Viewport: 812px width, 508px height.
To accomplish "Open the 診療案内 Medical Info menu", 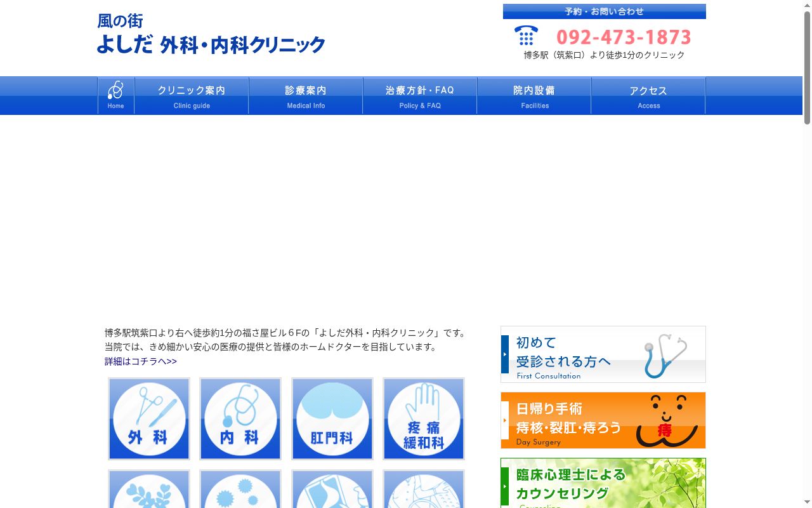I will pyautogui.click(x=306, y=96).
